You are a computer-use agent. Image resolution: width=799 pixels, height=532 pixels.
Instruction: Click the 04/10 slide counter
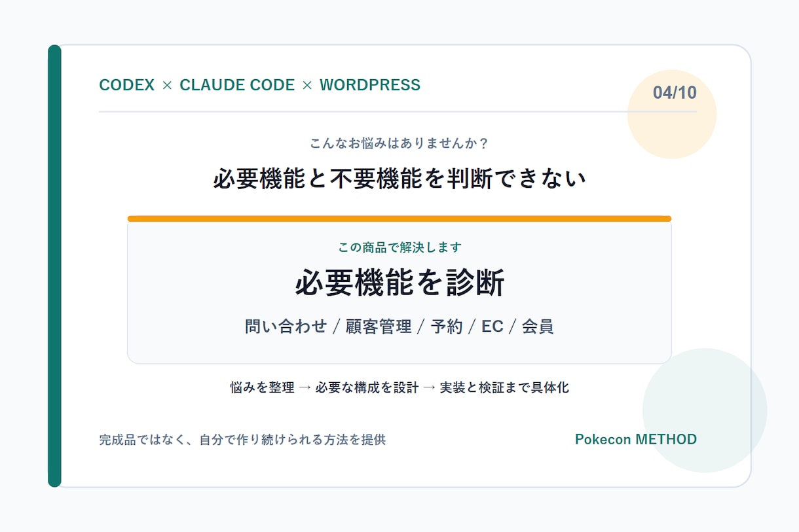pos(675,93)
